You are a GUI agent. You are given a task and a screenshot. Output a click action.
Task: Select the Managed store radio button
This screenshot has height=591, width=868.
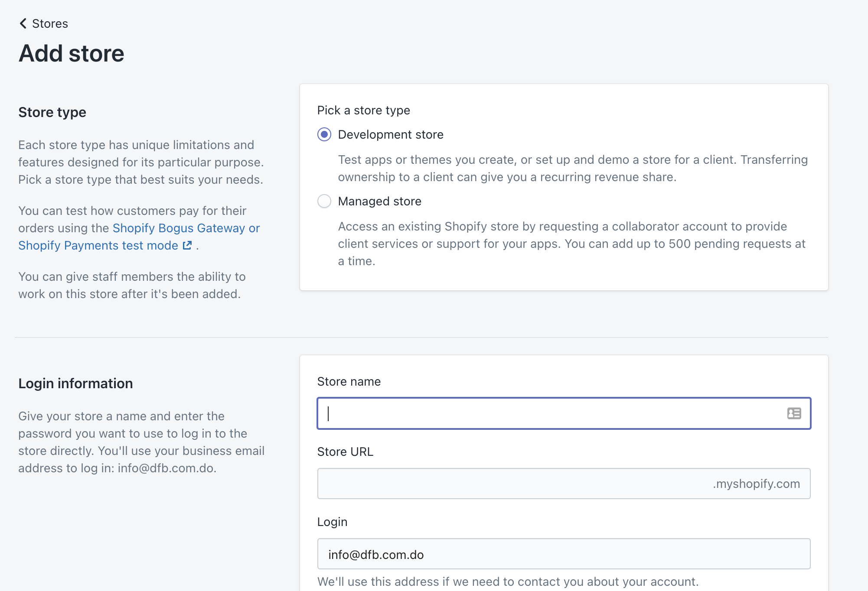324,201
